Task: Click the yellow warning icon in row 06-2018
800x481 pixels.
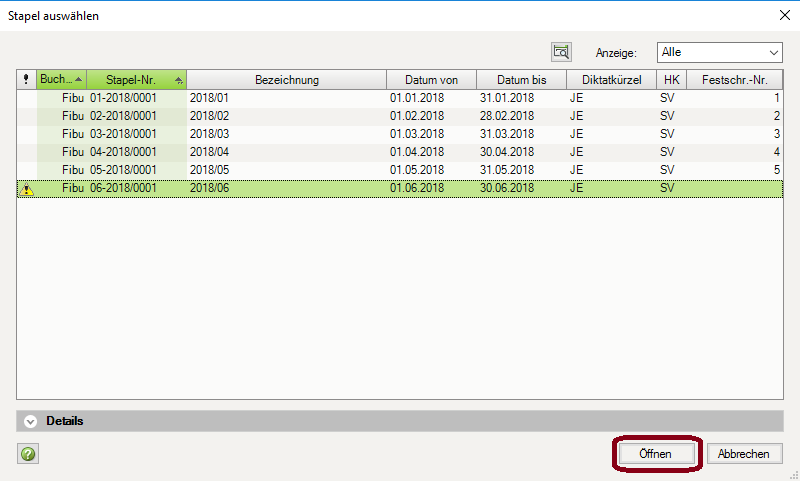Action: pyautogui.click(x=27, y=189)
